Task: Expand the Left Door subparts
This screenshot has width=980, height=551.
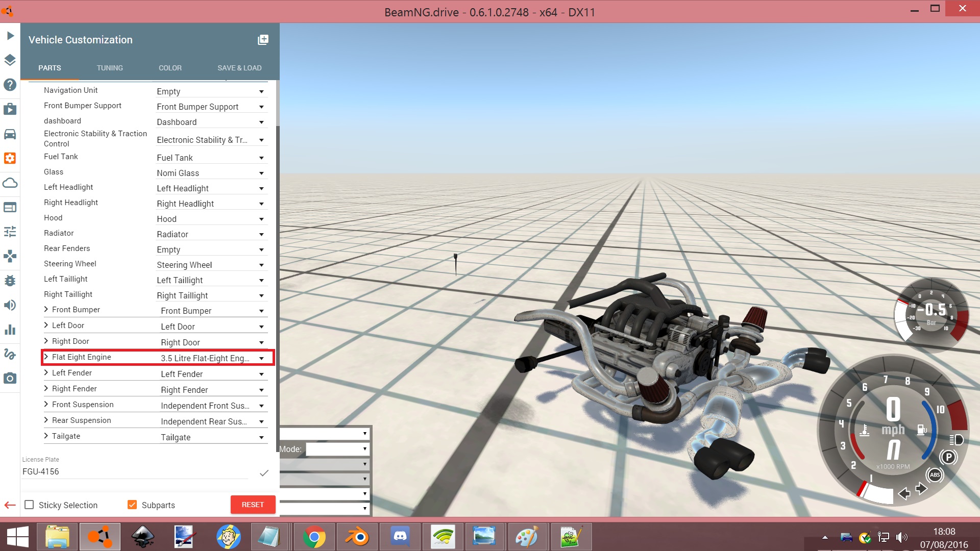Action: point(46,325)
